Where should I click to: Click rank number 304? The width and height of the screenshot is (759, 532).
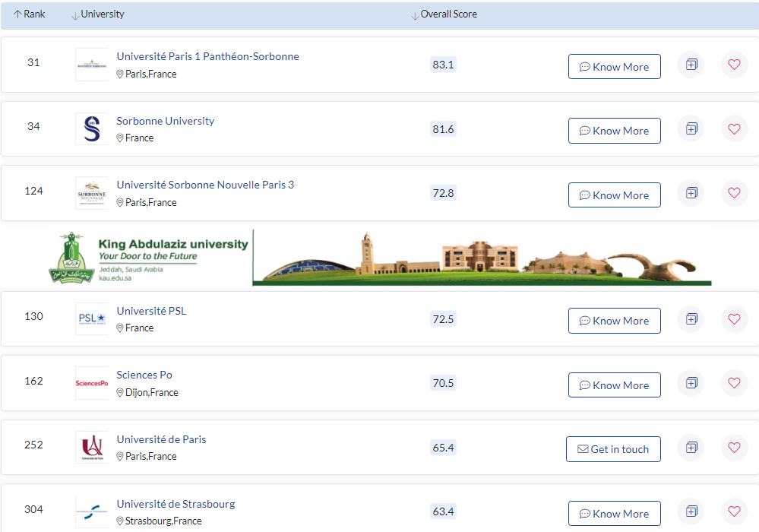click(x=33, y=509)
